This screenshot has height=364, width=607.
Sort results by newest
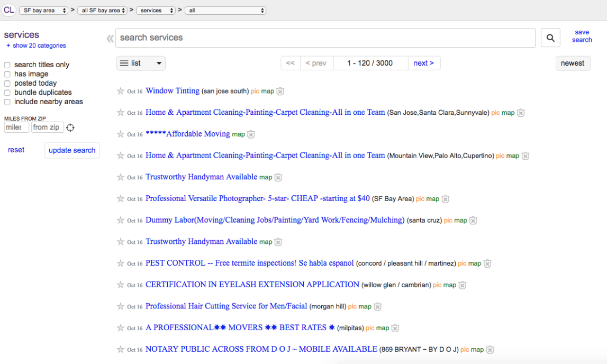[573, 63]
